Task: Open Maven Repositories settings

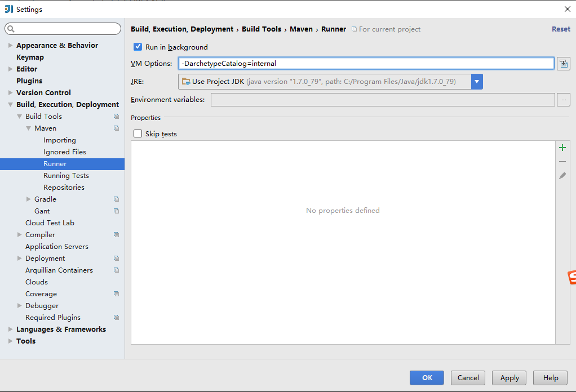Action: point(64,187)
